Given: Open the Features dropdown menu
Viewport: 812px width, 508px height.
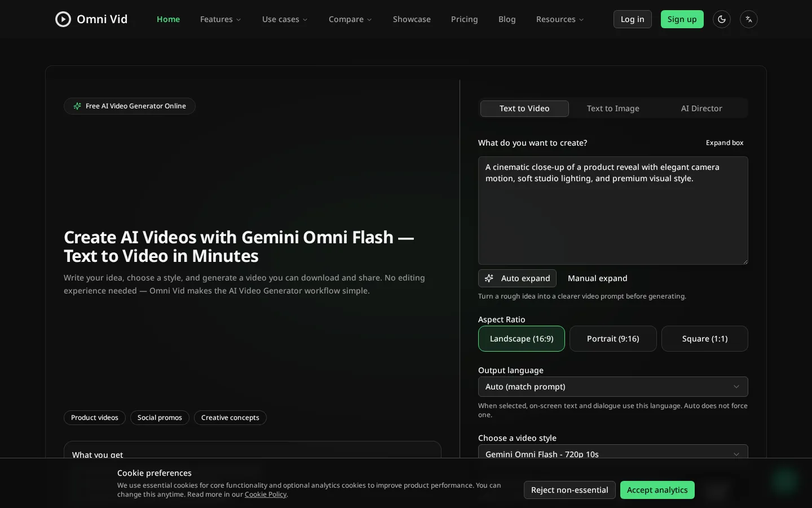Looking at the screenshot, I should pyautogui.click(x=220, y=19).
